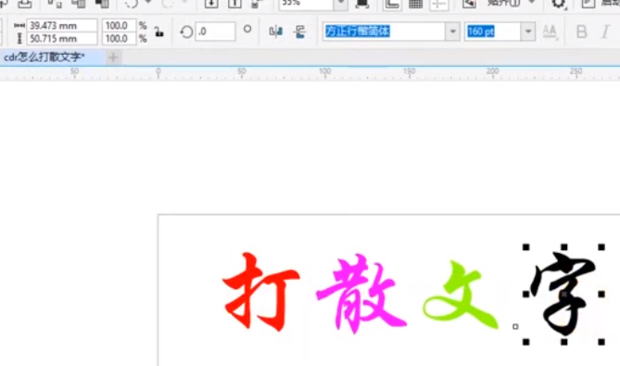Toggle the show rulers icon
The height and width of the screenshot is (366, 620).
coord(392,4)
